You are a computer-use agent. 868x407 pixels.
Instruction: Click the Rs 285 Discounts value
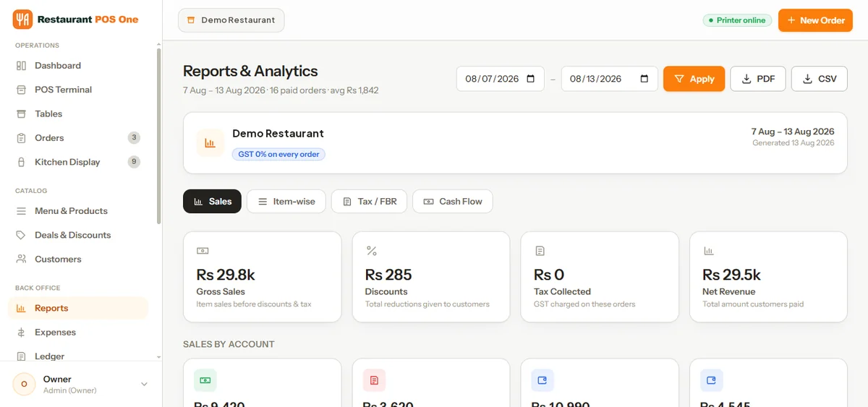(x=388, y=275)
